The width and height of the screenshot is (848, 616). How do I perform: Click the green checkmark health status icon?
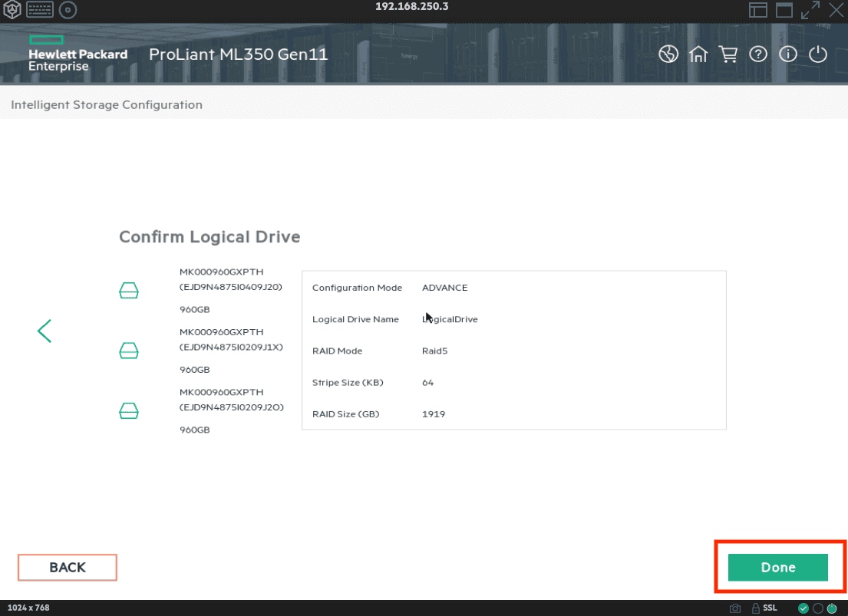point(803,608)
